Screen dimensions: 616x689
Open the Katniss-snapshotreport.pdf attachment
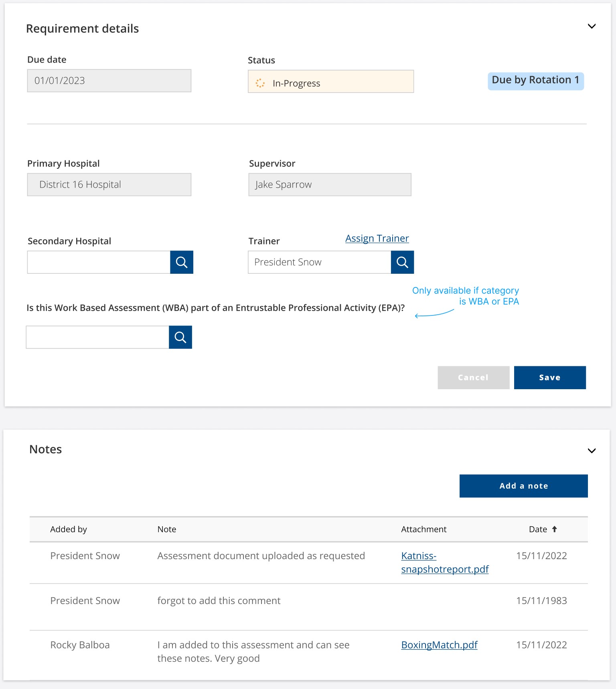pos(444,562)
